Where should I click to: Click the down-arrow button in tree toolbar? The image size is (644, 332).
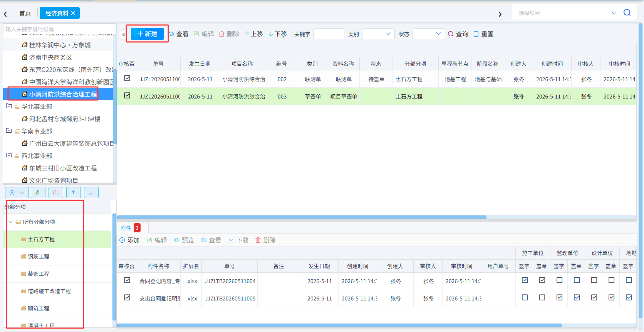(91, 193)
